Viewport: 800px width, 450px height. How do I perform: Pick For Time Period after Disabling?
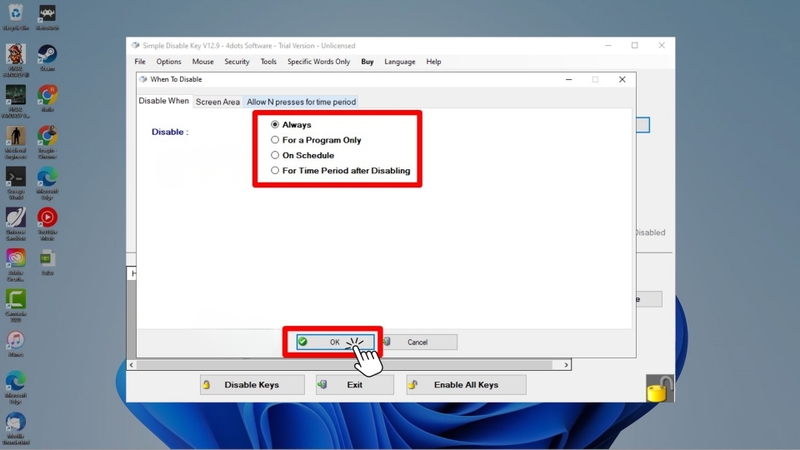tap(341, 170)
